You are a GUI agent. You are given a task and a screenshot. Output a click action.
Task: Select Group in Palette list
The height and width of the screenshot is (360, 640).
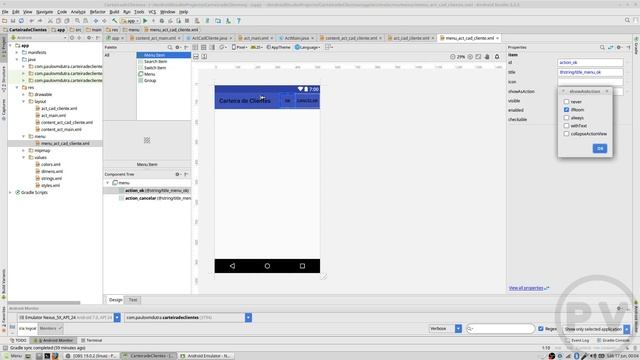coord(150,81)
